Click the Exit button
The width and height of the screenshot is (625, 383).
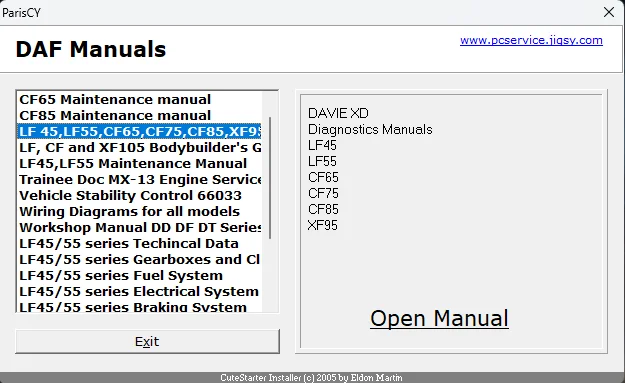pos(147,342)
